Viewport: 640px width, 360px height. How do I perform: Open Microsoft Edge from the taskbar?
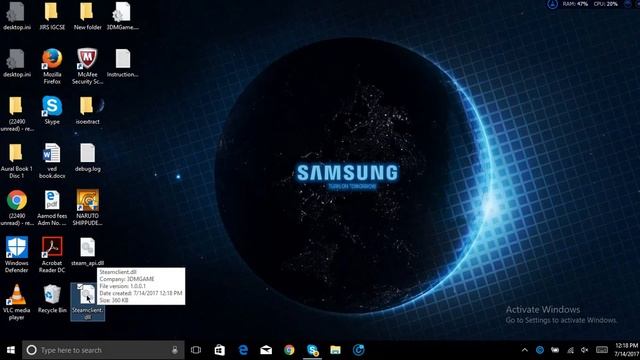[243, 350]
